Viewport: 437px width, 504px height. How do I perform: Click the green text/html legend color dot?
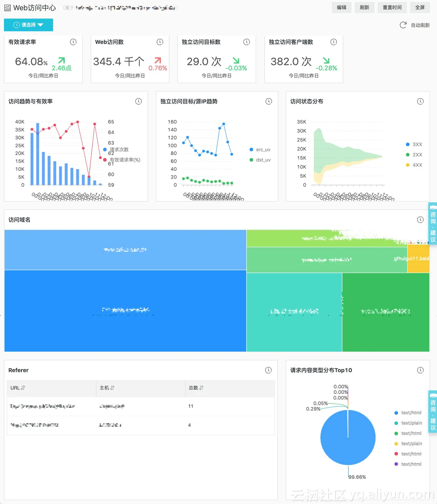coord(396,433)
